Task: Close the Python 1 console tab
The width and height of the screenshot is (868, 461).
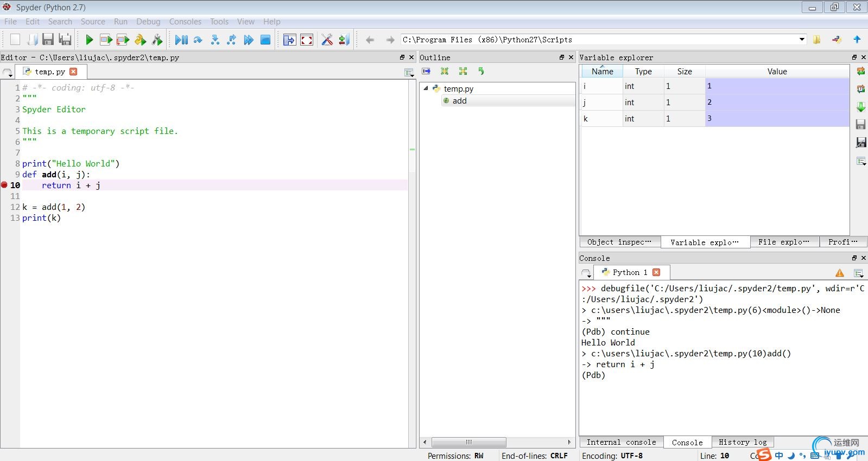Action: (656, 272)
